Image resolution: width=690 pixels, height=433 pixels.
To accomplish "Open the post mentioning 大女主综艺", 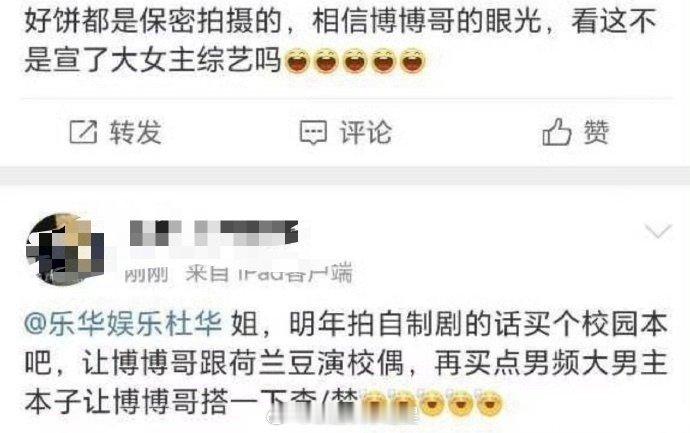I will click(x=341, y=40).
